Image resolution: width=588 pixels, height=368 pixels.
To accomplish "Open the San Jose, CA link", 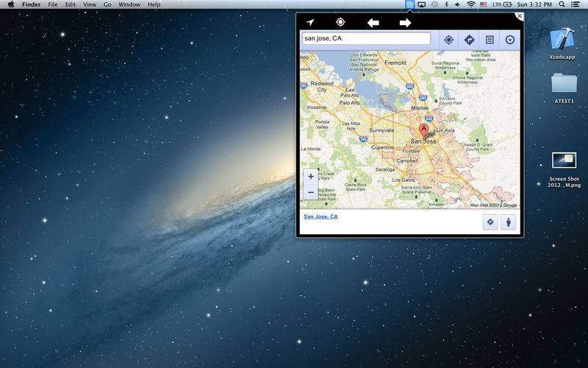I will point(320,216).
